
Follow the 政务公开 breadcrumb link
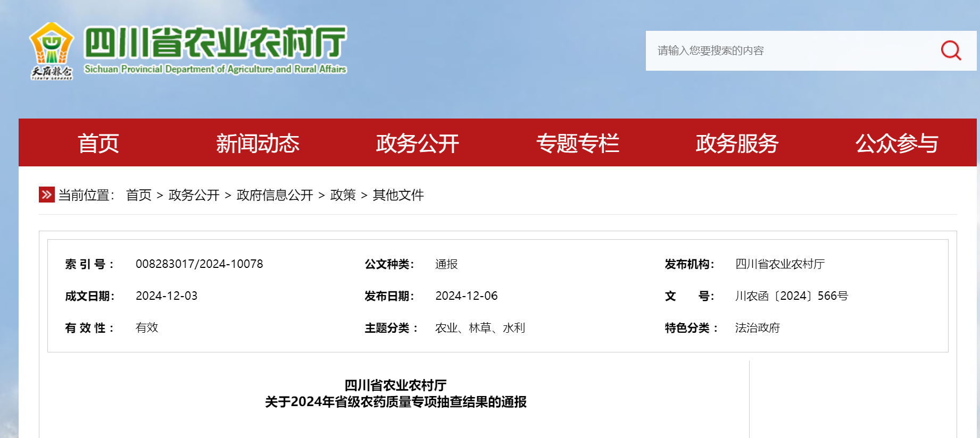tap(194, 195)
